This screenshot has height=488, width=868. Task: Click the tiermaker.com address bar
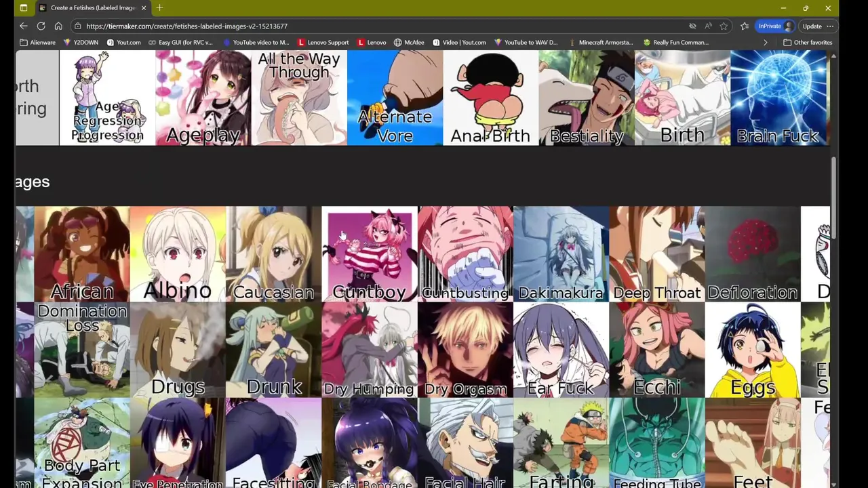click(380, 26)
